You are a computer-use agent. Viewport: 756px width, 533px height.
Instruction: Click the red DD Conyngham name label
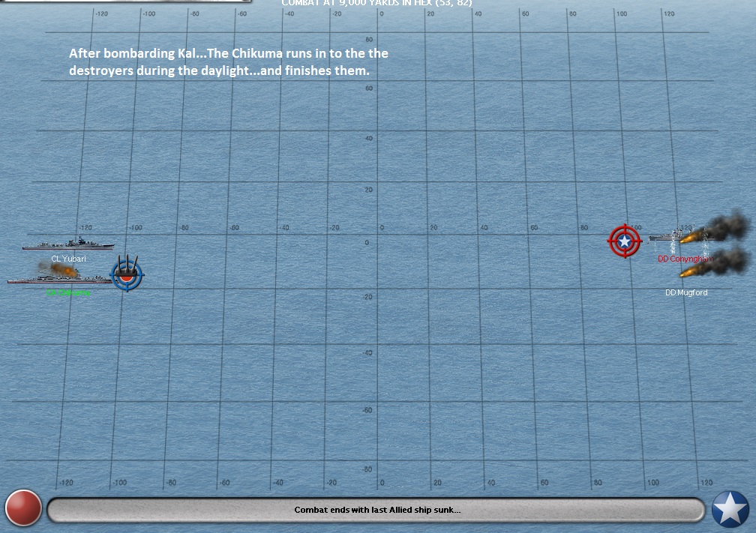coord(685,259)
